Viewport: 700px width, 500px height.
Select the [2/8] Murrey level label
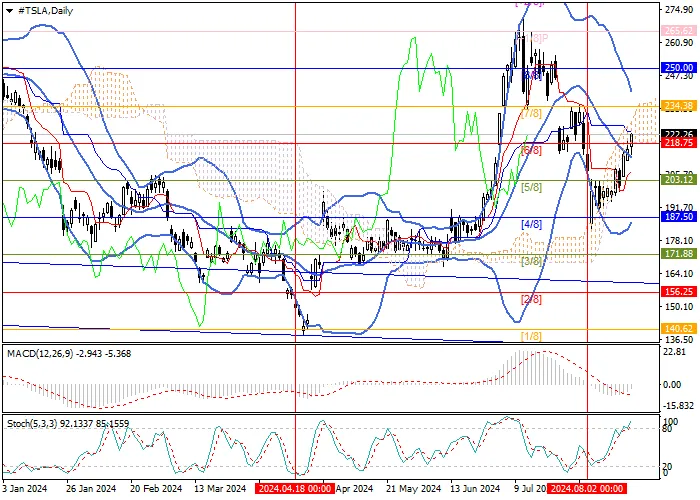point(531,300)
